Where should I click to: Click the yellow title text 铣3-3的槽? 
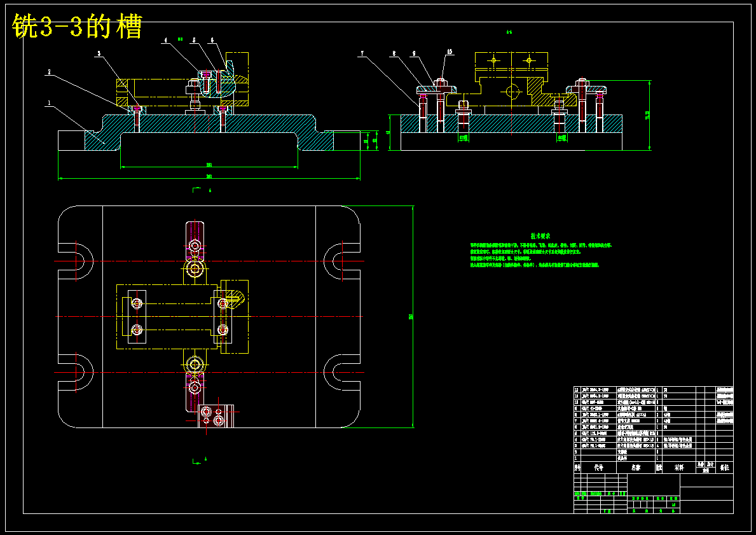pos(77,27)
